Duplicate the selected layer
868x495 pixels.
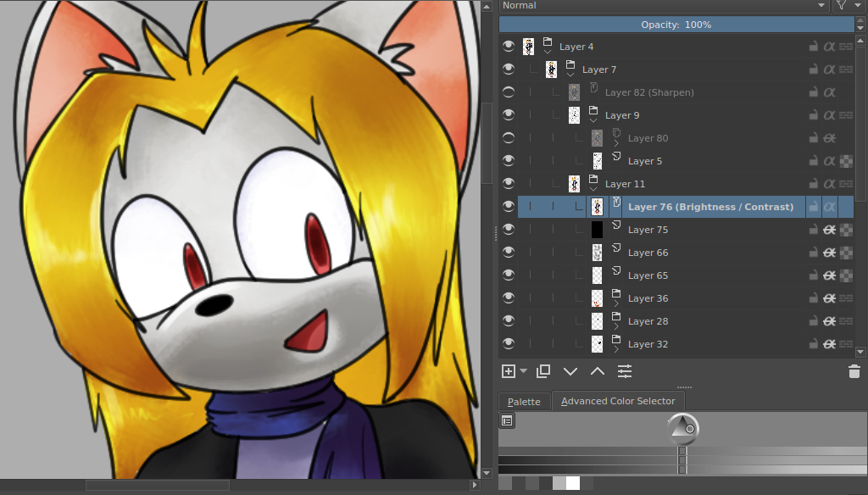pyautogui.click(x=543, y=371)
